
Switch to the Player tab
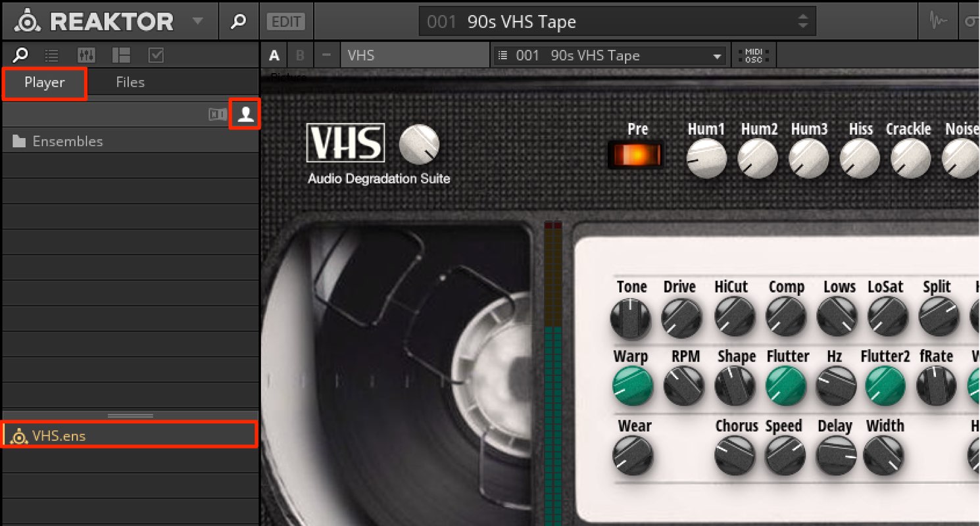click(45, 83)
